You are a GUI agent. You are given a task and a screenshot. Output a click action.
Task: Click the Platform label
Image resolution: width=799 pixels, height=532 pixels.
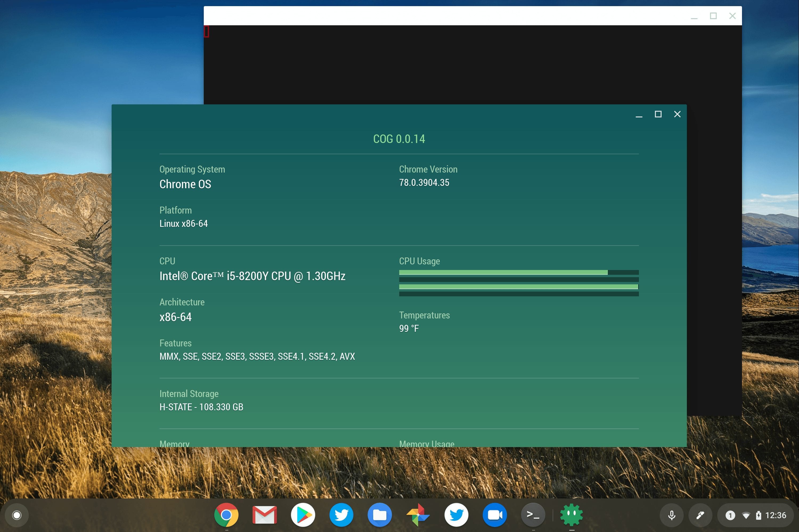(x=176, y=210)
